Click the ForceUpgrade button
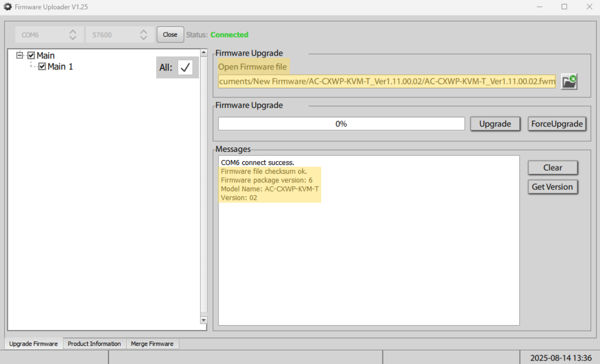The height and width of the screenshot is (364, 600). 557,124
